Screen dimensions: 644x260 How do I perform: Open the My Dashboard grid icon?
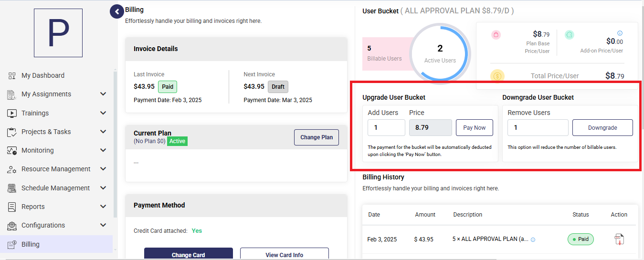[x=12, y=75]
